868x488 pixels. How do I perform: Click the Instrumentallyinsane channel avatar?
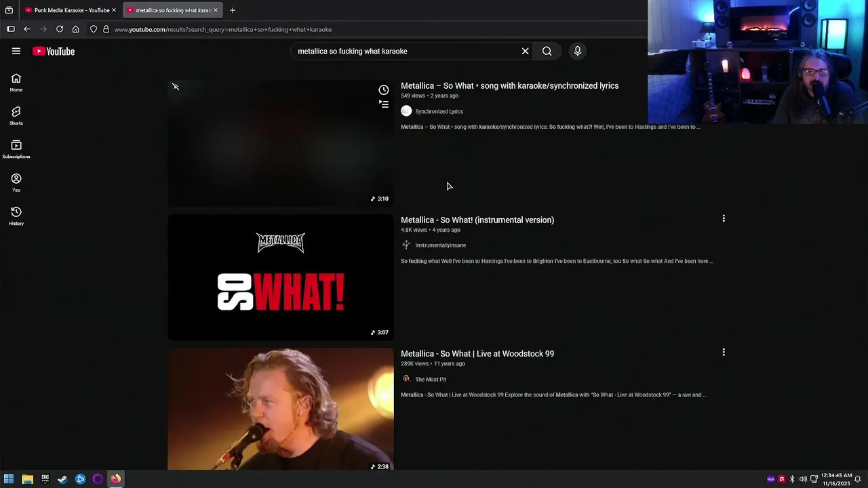pos(406,245)
